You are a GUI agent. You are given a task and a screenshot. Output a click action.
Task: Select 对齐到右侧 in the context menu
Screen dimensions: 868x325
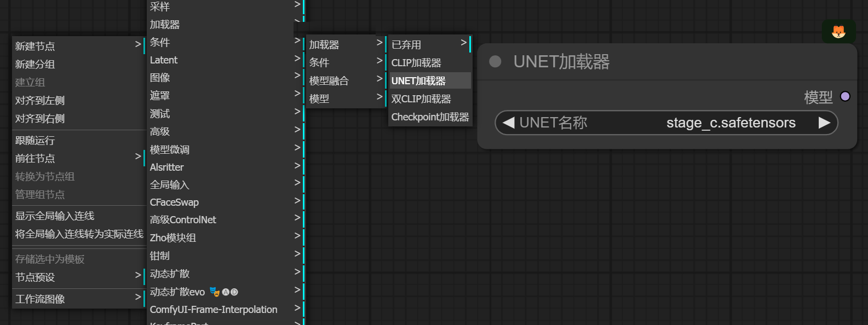coord(78,118)
